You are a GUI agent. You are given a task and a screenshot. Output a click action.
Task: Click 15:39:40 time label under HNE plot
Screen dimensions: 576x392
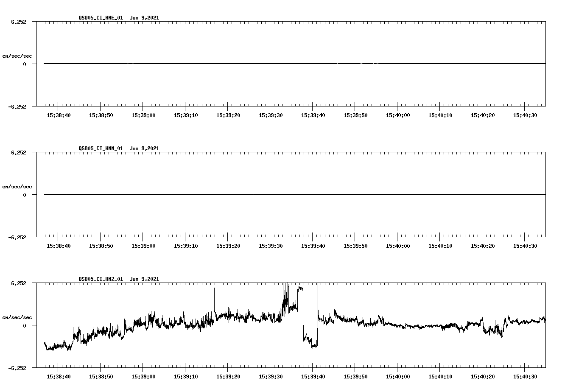(x=313, y=115)
